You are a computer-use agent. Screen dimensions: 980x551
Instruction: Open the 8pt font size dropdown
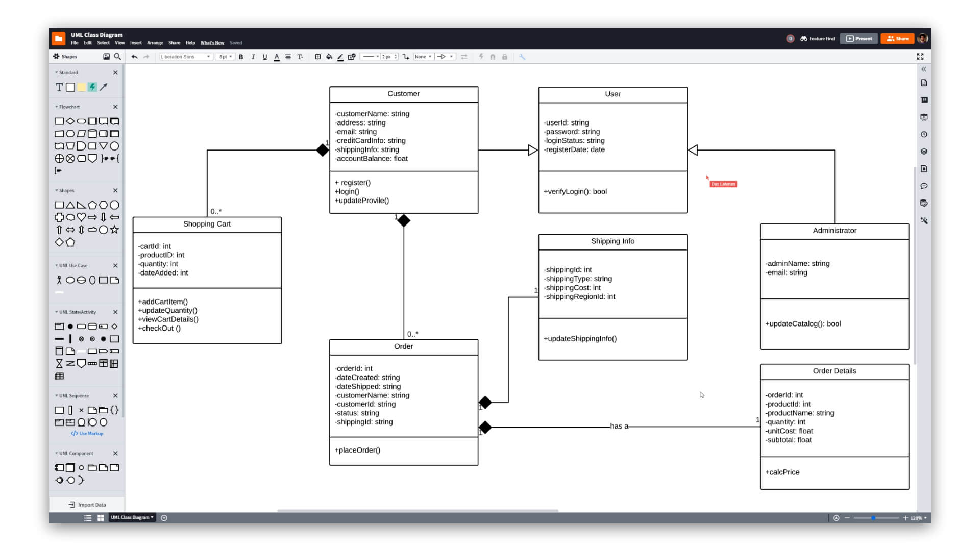click(225, 57)
